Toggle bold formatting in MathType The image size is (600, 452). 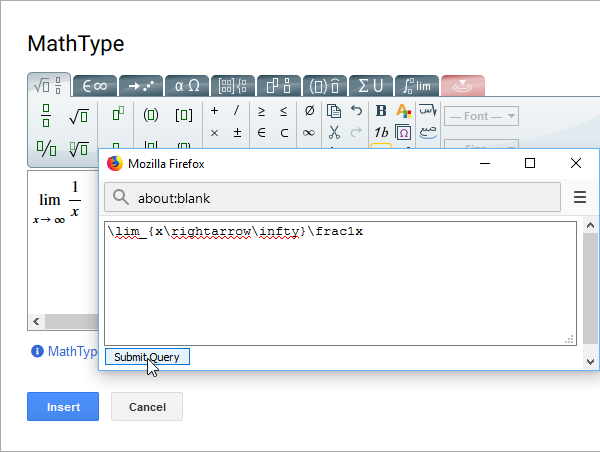pos(381,110)
